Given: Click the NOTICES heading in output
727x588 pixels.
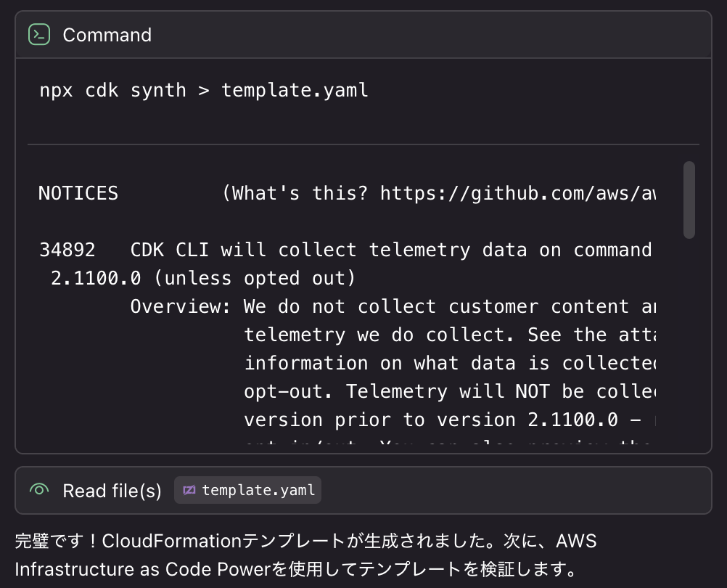Looking at the screenshot, I should [78, 193].
